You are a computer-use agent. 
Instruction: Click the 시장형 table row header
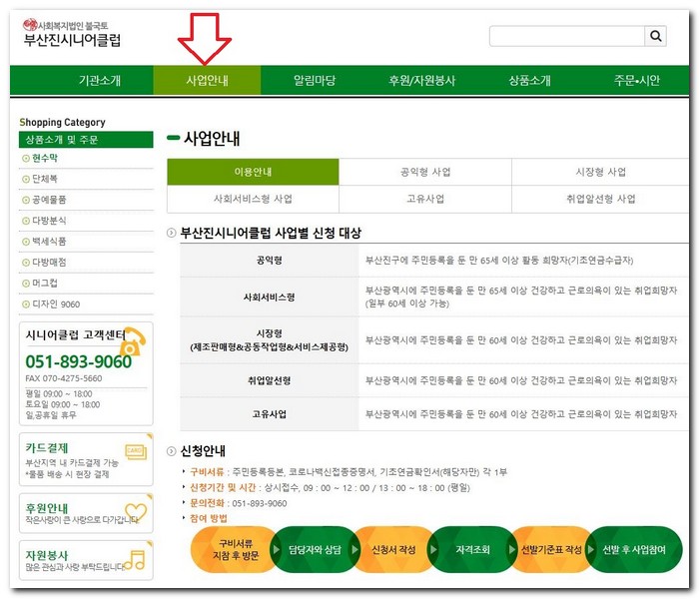click(270, 340)
